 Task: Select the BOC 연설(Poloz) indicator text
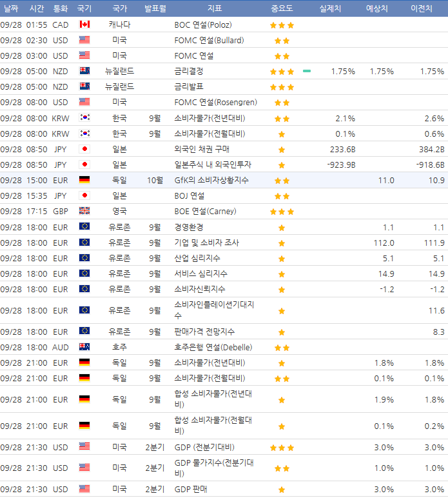coord(203,25)
